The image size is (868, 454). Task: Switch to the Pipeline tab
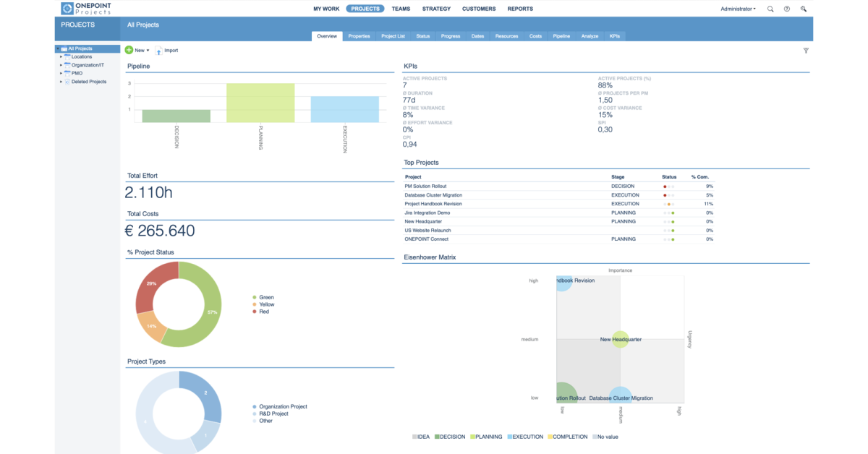(561, 36)
